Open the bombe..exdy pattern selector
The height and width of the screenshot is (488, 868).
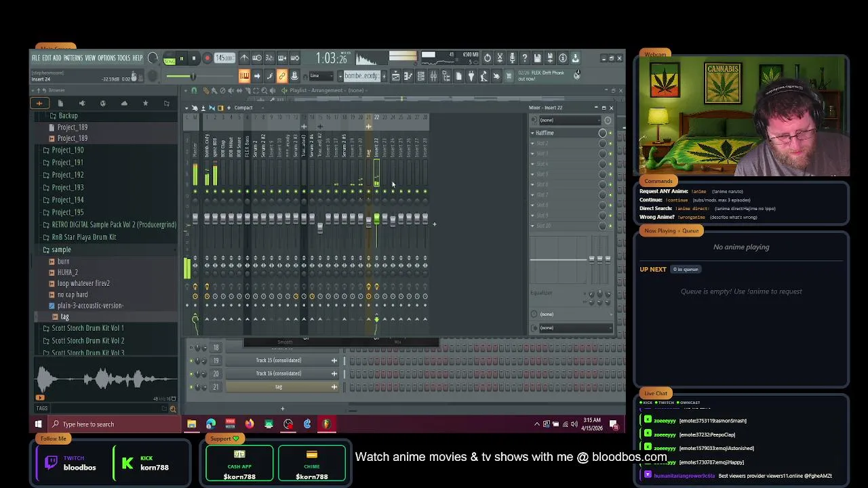point(361,76)
